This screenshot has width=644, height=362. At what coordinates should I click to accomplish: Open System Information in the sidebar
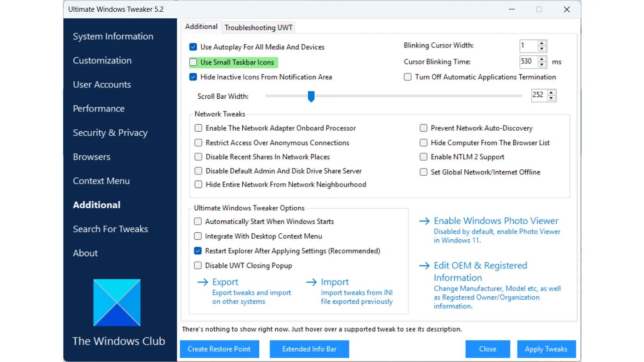(x=113, y=36)
